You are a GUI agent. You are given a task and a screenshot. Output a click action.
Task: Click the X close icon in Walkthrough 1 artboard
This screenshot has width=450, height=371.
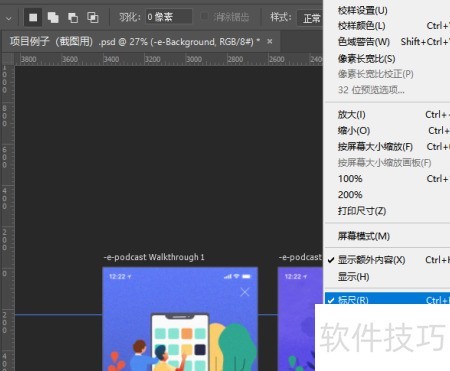(x=245, y=292)
